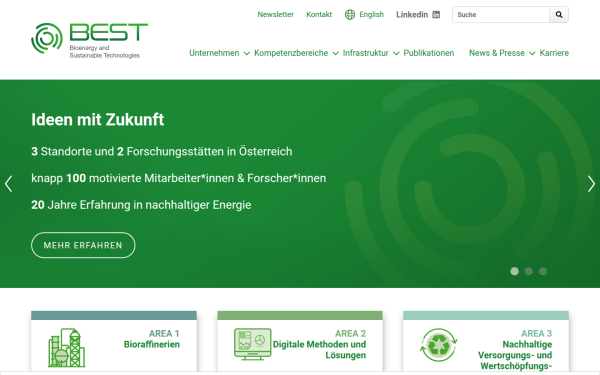Click the MEHR ERFAHREN button
This screenshot has height=375, width=600.
[83, 245]
